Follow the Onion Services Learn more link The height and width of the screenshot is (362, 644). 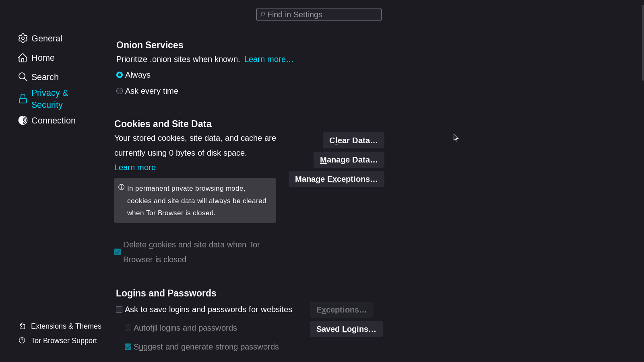pos(269,59)
